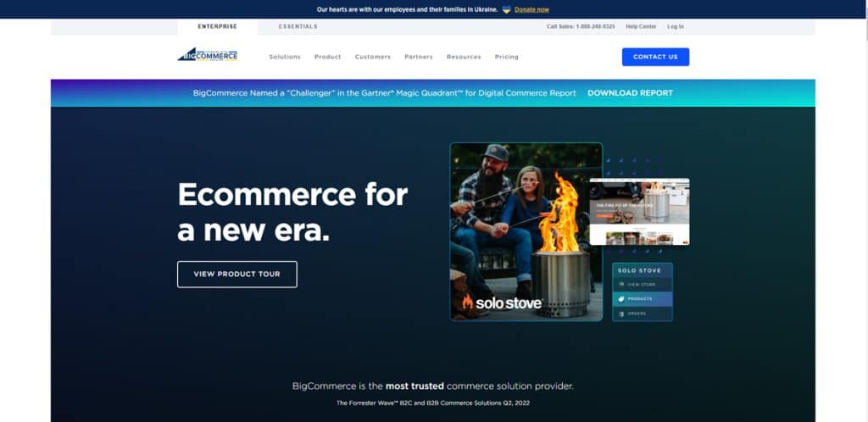Click the View Store icon in Solo Stove panel
This screenshot has height=422, width=868.
621,284
